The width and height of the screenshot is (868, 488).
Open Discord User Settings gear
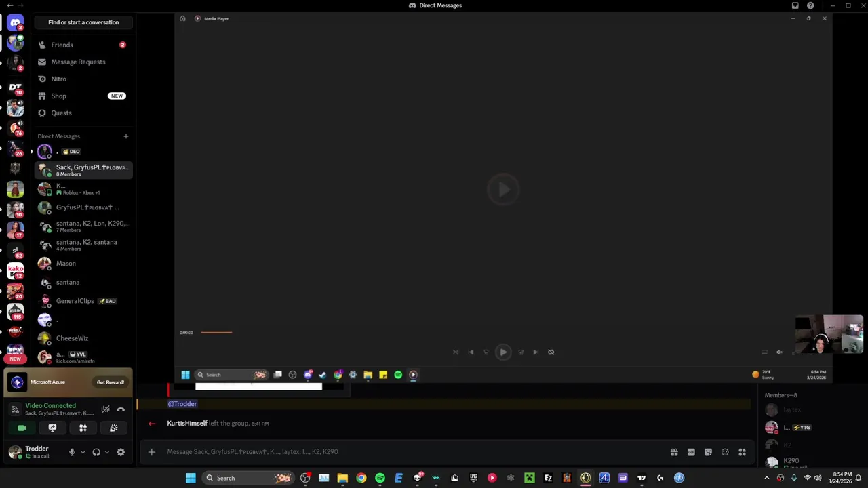tap(121, 452)
